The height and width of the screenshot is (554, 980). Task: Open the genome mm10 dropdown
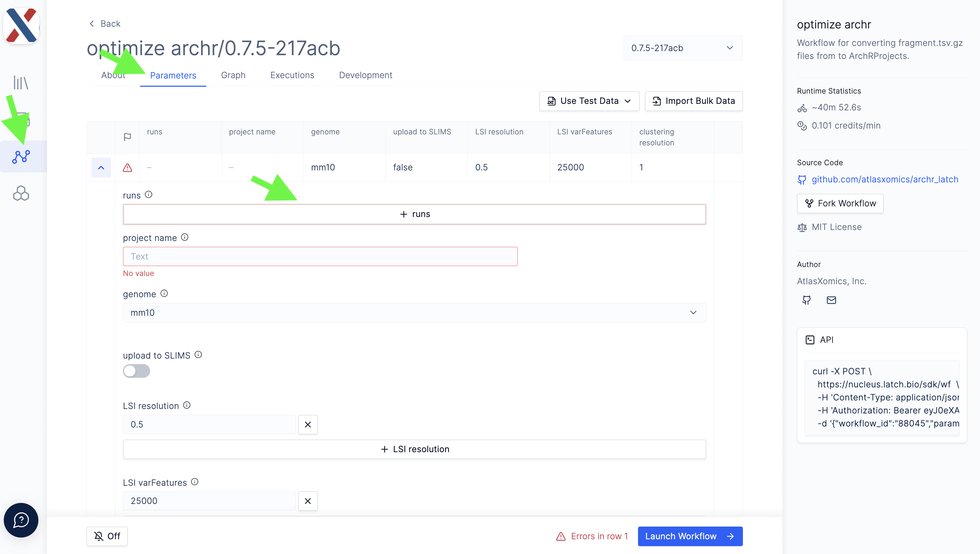414,312
